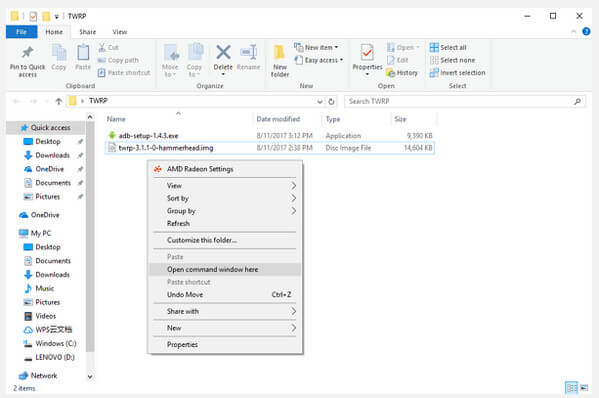This screenshot has width=599, height=398.
Task: Create a New folder from the ribbon
Action: coord(280,60)
